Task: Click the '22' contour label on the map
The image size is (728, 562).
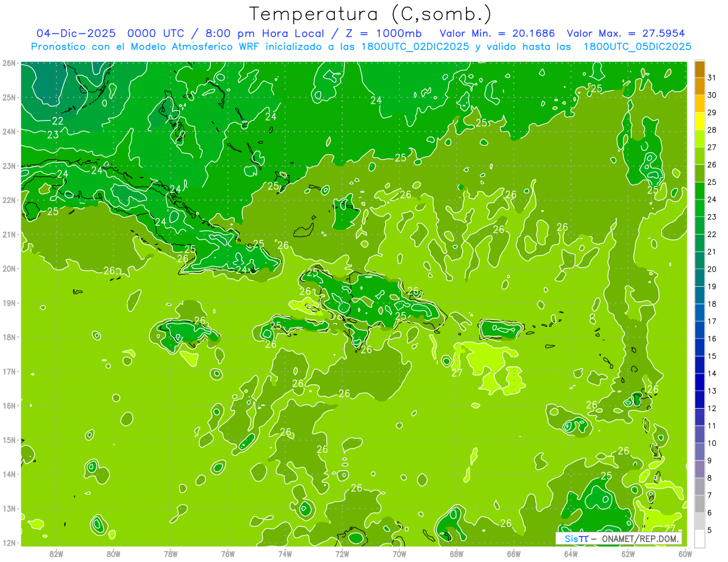Action: [x=58, y=122]
